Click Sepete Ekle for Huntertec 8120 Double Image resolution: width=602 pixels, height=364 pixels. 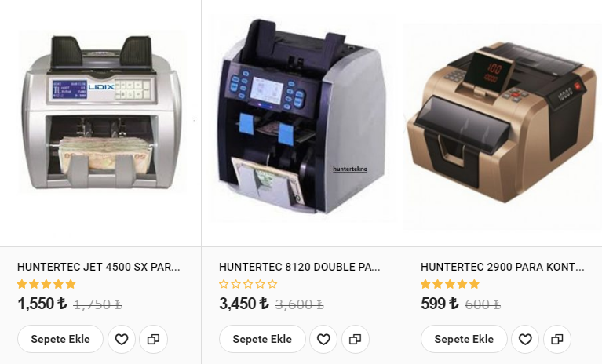click(x=262, y=339)
